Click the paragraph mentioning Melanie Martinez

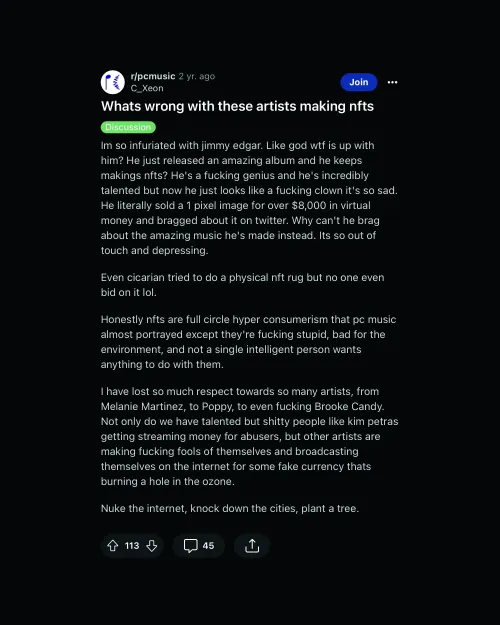coord(250,436)
